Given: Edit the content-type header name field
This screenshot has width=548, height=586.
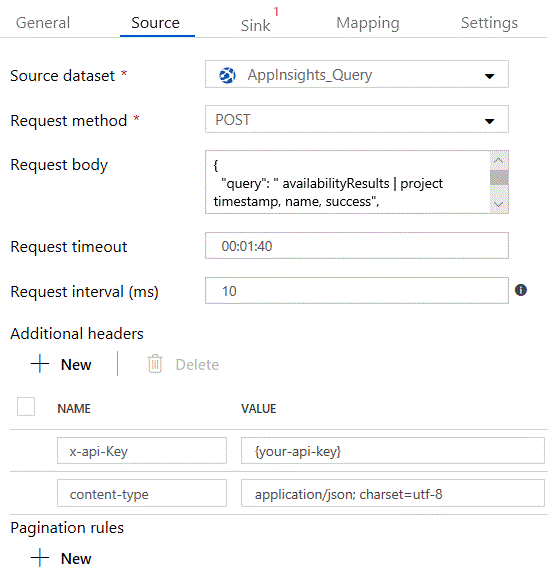Looking at the screenshot, I should point(142,493).
